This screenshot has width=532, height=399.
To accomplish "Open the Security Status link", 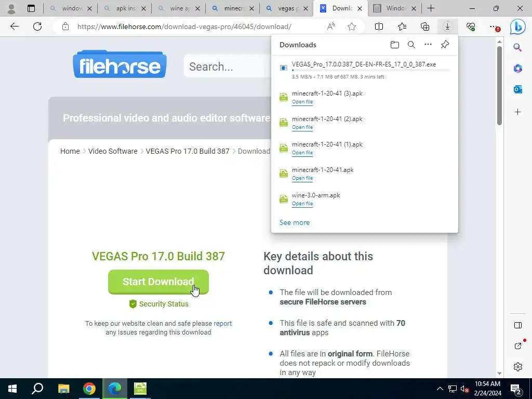I will [159, 304].
